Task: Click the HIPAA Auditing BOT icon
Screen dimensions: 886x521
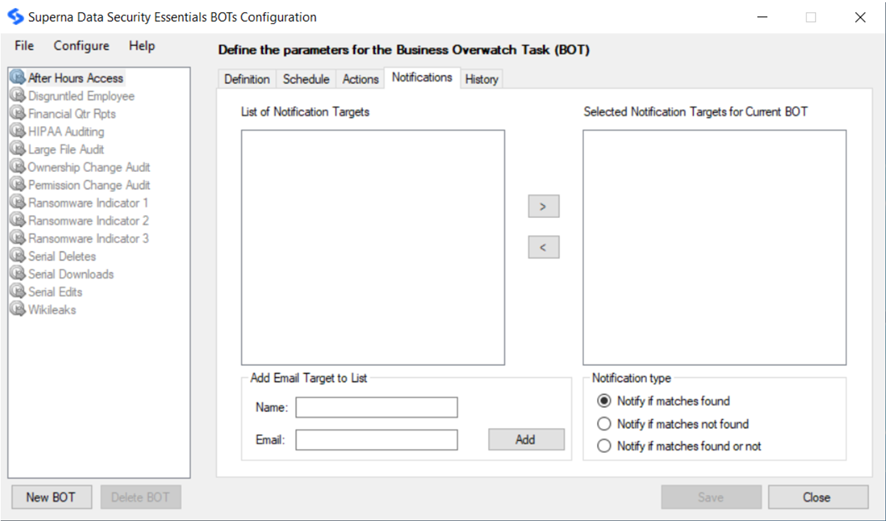Action: (x=18, y=131)
